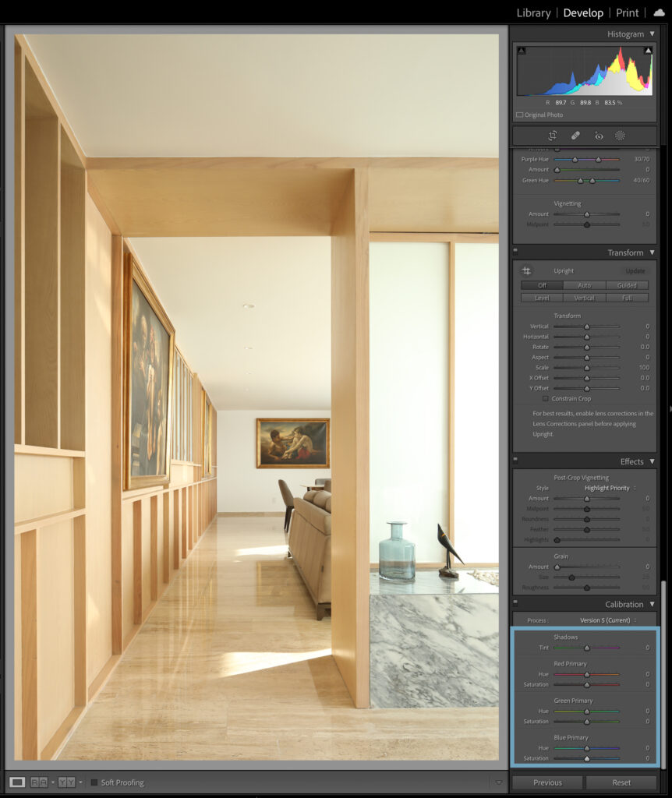672x798 pixels.
Task: Click the Blue Primary Saturation slider
Action: pyautogui.click(x=586, y=758)
